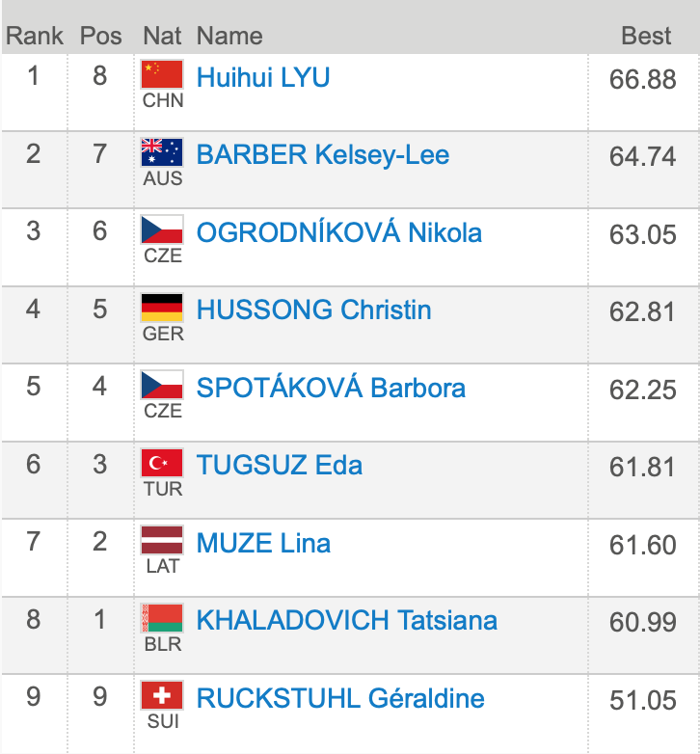This screenshot has height=754, width=700.
Task: Select KHALADOVICH Tatsiana name link
Action: pyautogui.click(x=347, y=620)
